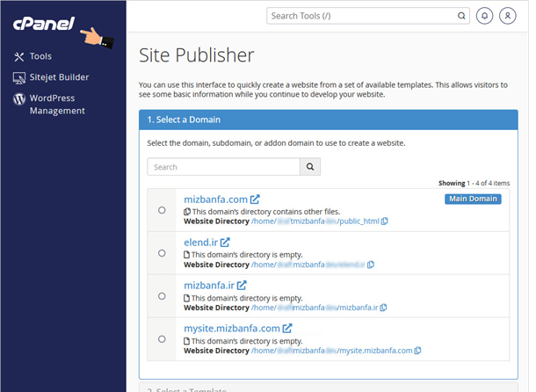Image resolution: width=536 pixels, height=392 pixels.
Task: Click the Site Publisher heading
Action: (x=197, y=55)
